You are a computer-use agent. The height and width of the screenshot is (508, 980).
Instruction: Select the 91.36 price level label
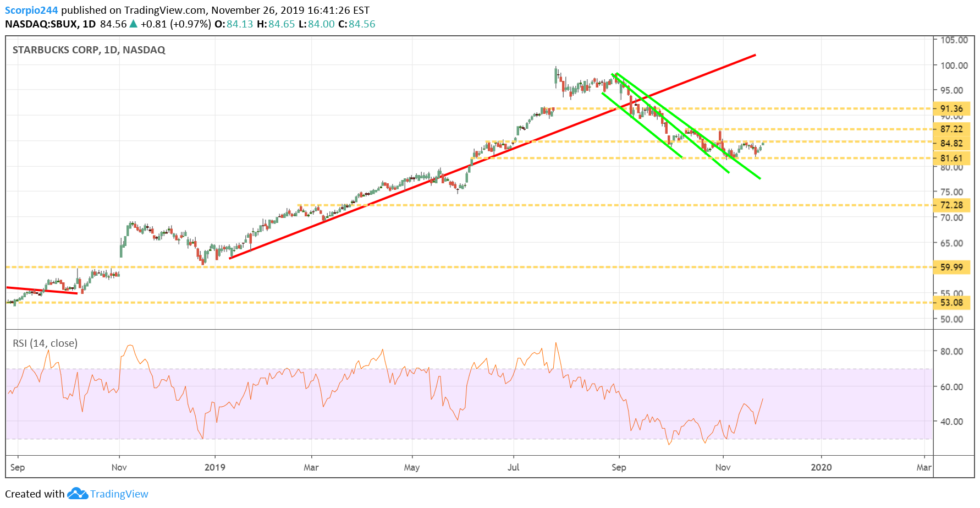pyautogui.click(x=951, y=108)
